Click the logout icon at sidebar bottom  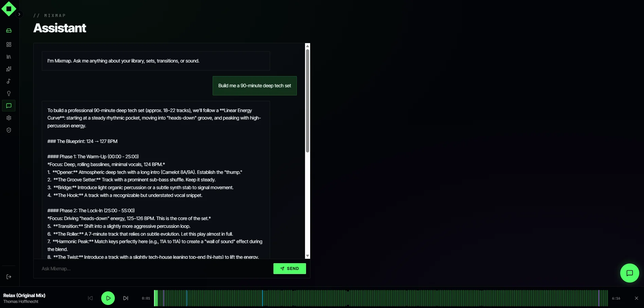(9, 277)
